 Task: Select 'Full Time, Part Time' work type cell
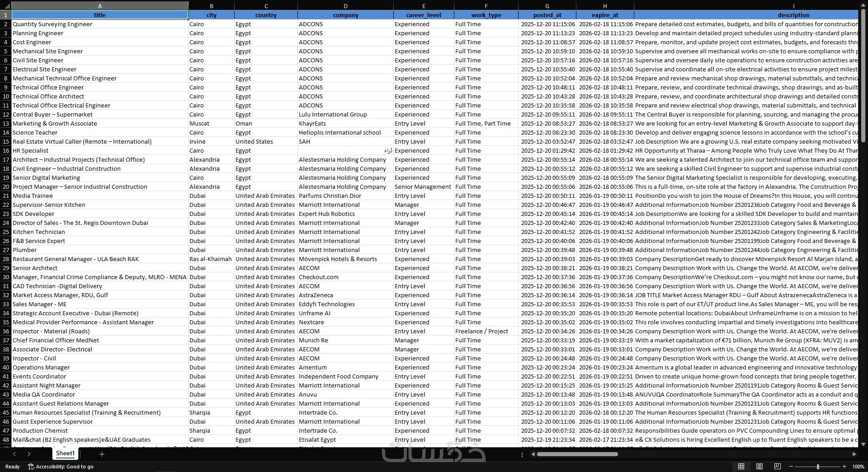pos(486,123)
